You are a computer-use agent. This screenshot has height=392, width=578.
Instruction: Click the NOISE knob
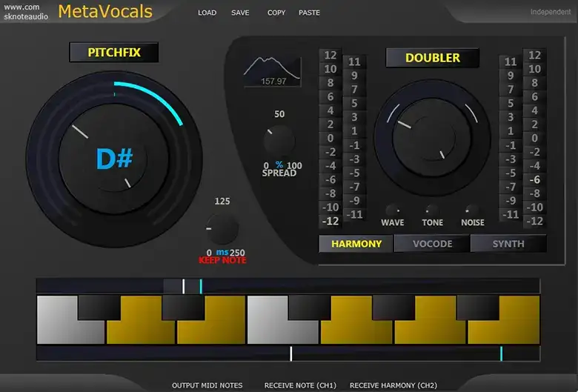point(472,210)
